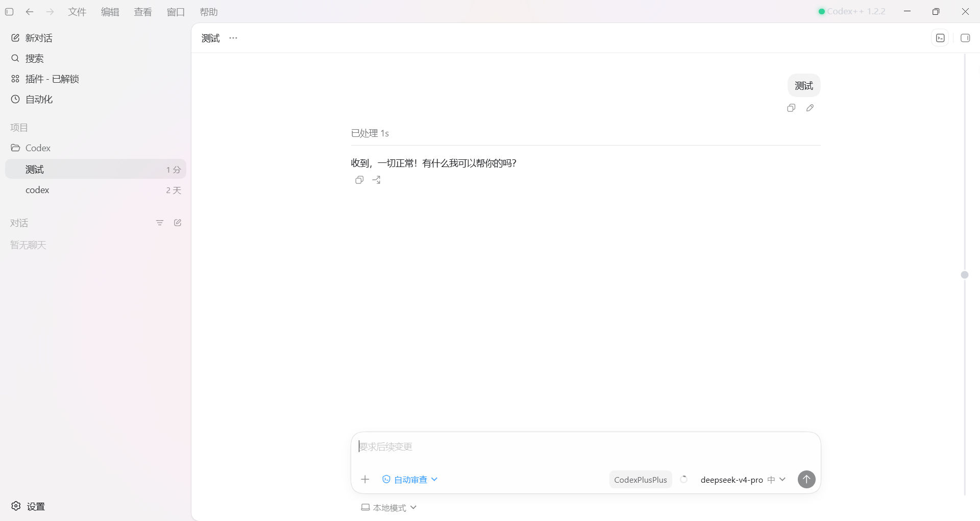Open 插件 - 已解锁 page
Image resolution: width=980 pixels, height=521 pixels.
95,79
